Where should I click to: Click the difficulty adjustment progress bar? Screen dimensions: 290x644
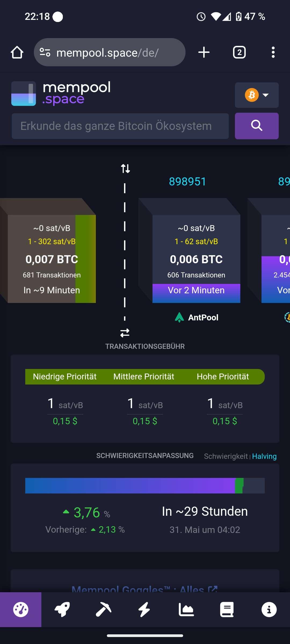145,485
